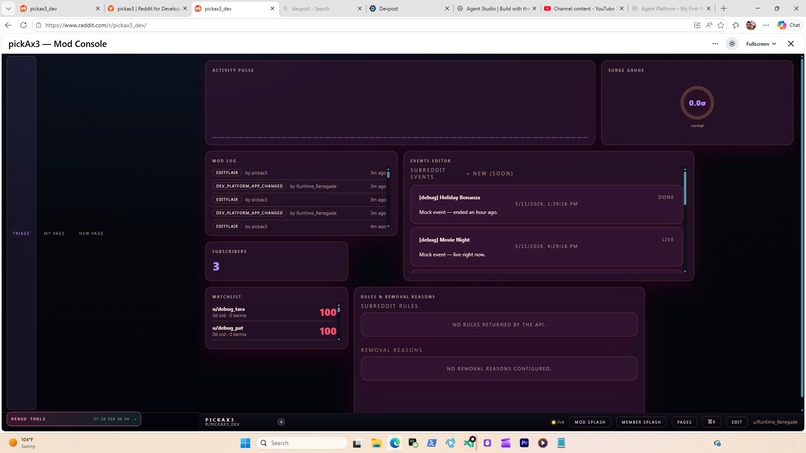The height and width of the screenshot is (453, 806).
Task: Reload the Reddit page
Action: click(x=23, y=25)
